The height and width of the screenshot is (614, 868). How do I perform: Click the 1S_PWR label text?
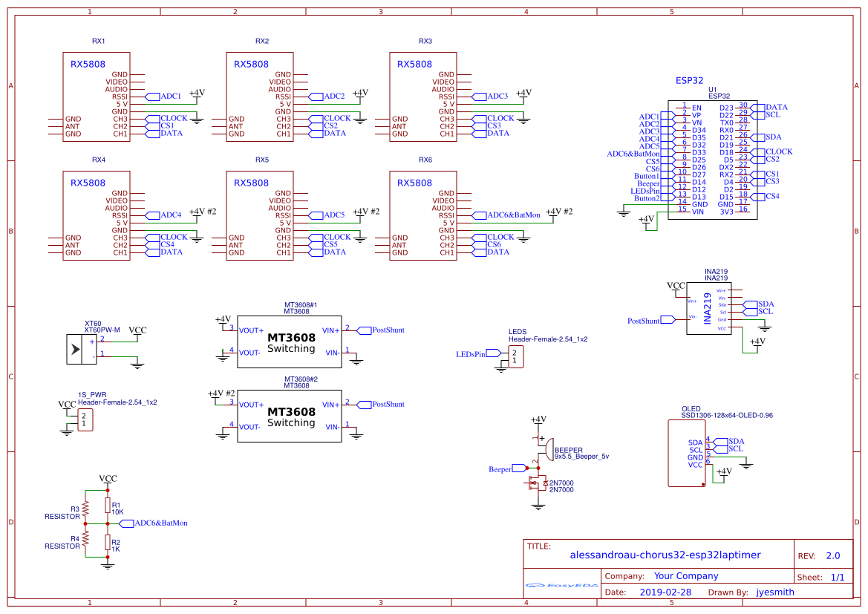click(92, 395)
